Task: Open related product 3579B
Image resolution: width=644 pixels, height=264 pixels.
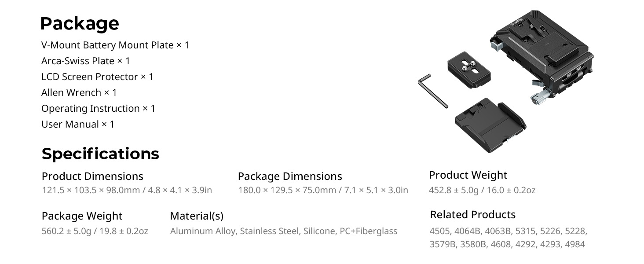Action: pos(442,244)
